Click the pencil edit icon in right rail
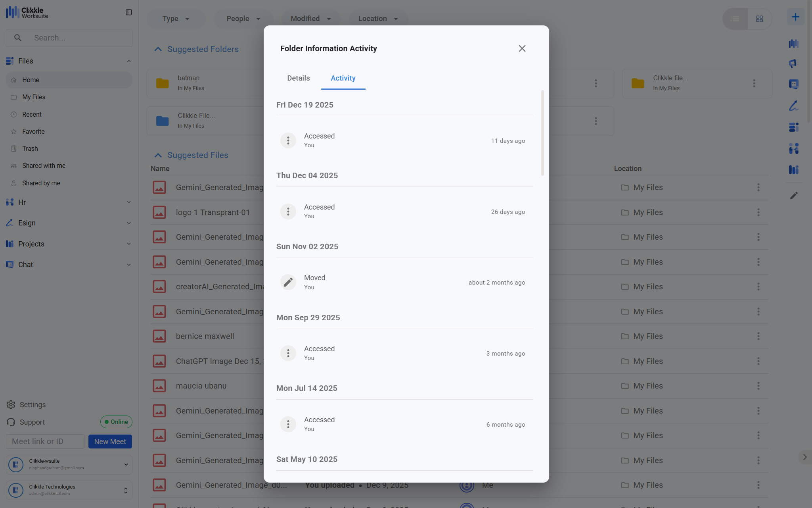 (x=794, y=196)
